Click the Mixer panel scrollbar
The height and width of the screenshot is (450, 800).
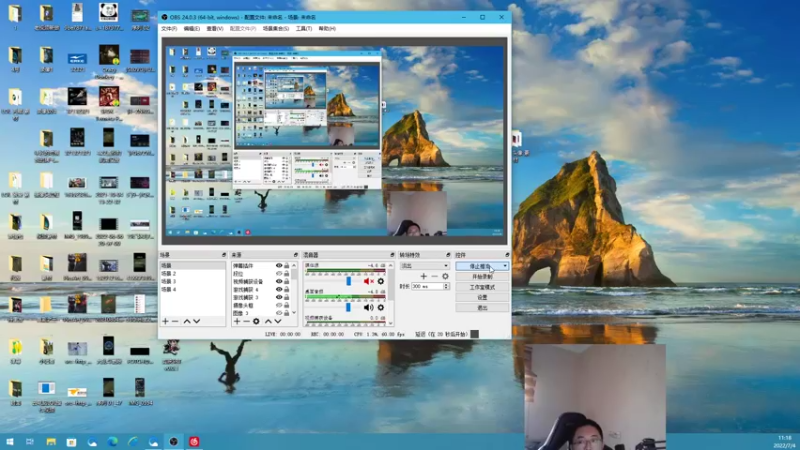[391, 294]
